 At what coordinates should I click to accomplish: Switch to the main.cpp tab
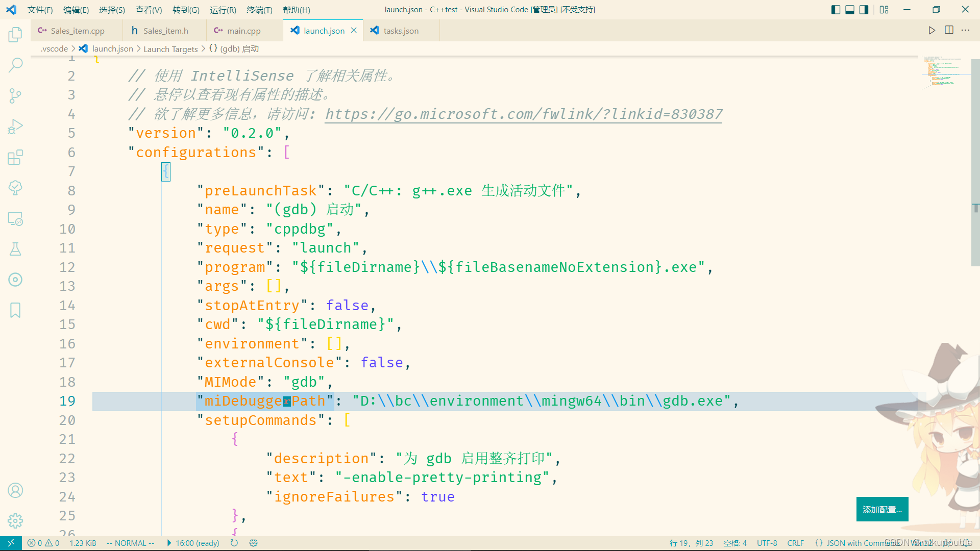(243, 31)
